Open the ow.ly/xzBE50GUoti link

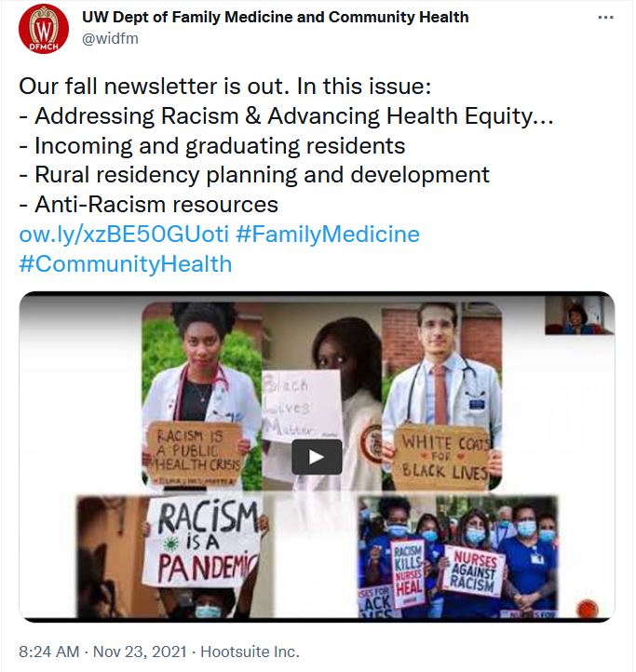pos(124,234)
